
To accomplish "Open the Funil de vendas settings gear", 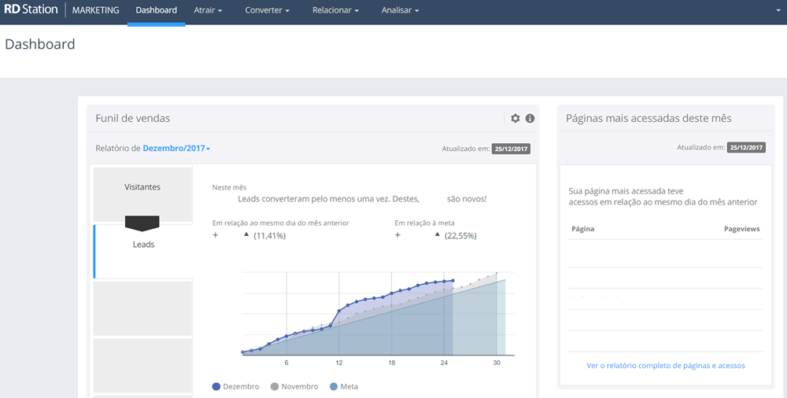I will (515, 118).
